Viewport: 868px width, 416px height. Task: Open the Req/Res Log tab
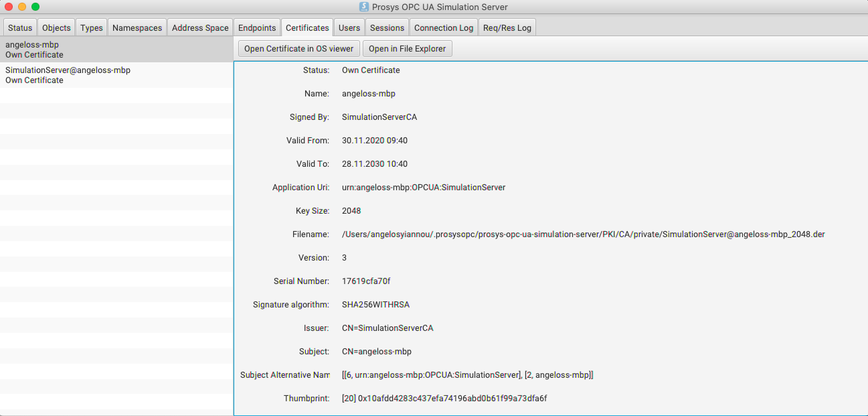(x=507, y=27)
